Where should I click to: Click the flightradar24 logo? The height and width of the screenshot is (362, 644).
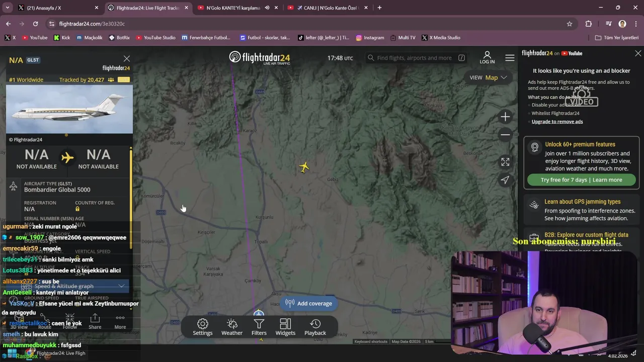click(x=260, y=58)
